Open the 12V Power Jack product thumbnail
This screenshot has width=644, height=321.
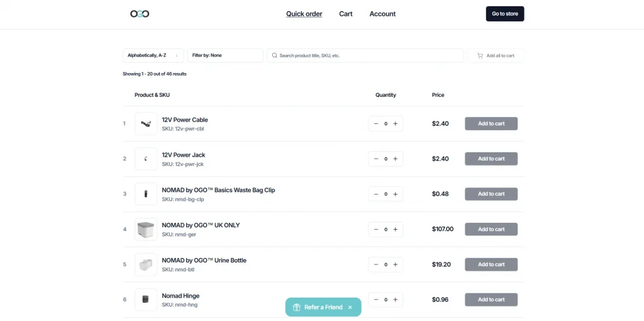point(146,159)
